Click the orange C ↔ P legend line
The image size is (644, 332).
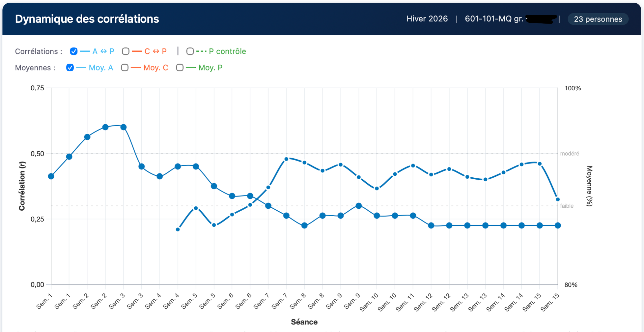(137, 51)
